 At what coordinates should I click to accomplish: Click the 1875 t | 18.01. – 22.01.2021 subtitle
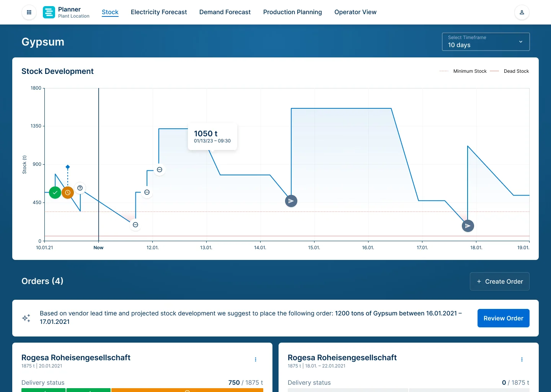point(316,366)
